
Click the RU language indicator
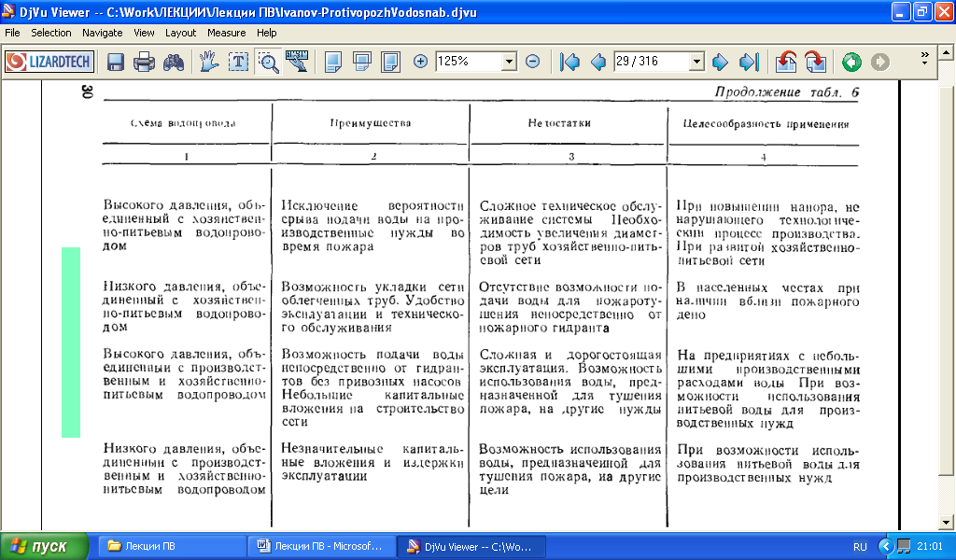point(860,547)
